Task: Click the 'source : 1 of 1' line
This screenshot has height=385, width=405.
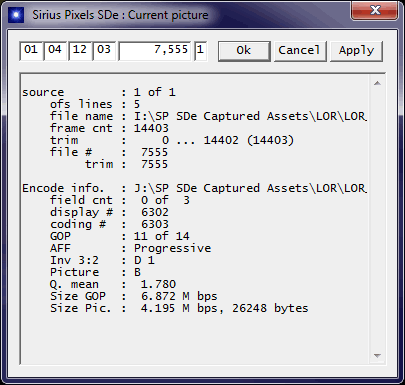Action: tap(99, 92)
